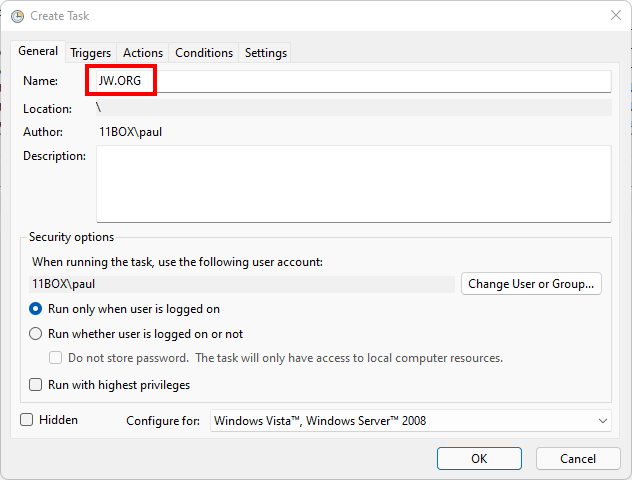Choose Run whether user is logged on or not
632x480 pixels.
pos(36,334)
